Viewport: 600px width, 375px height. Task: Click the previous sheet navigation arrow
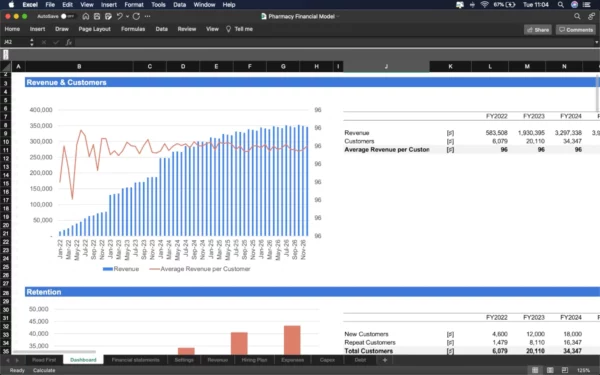[7, 360]
